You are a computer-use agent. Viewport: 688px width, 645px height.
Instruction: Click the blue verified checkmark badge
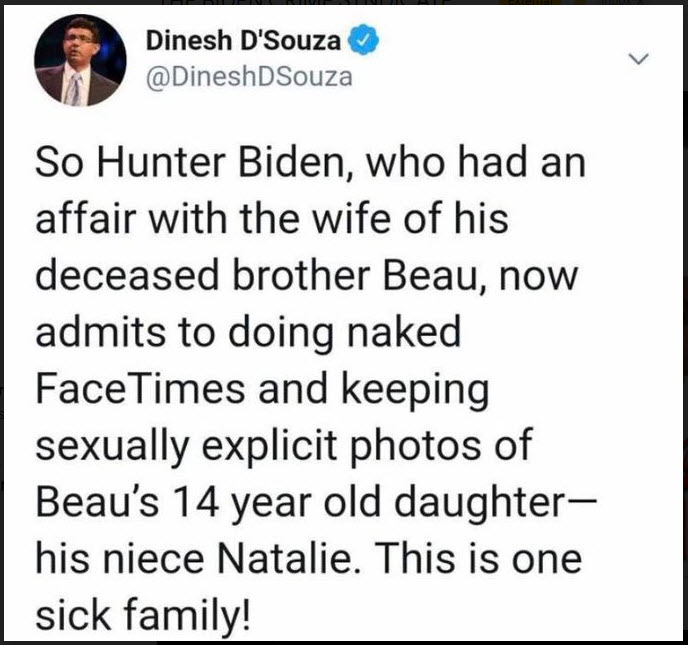coord(363,40)
